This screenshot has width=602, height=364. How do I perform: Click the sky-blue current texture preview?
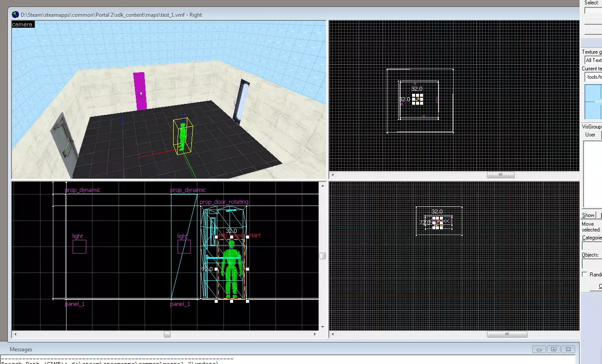[x=593, y=102]
